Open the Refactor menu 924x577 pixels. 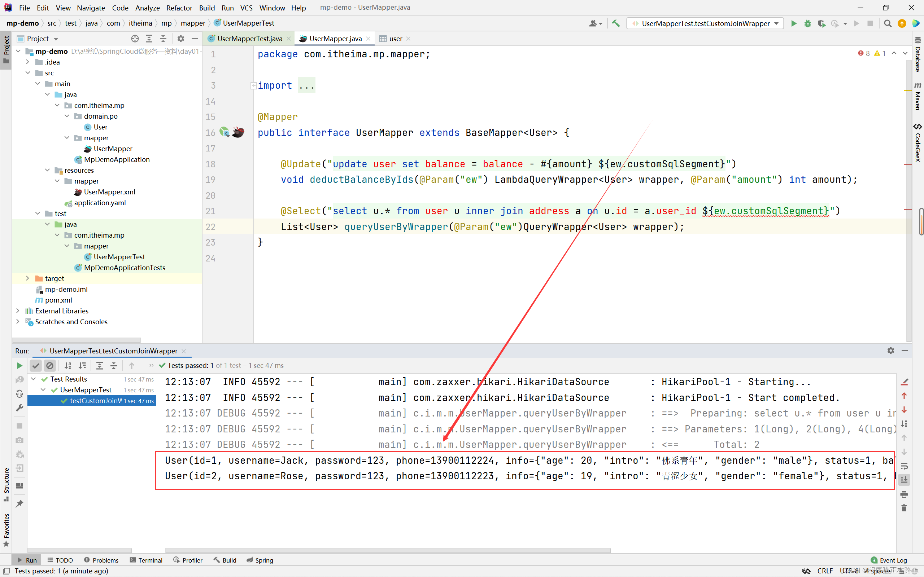(x=179, y=8)
